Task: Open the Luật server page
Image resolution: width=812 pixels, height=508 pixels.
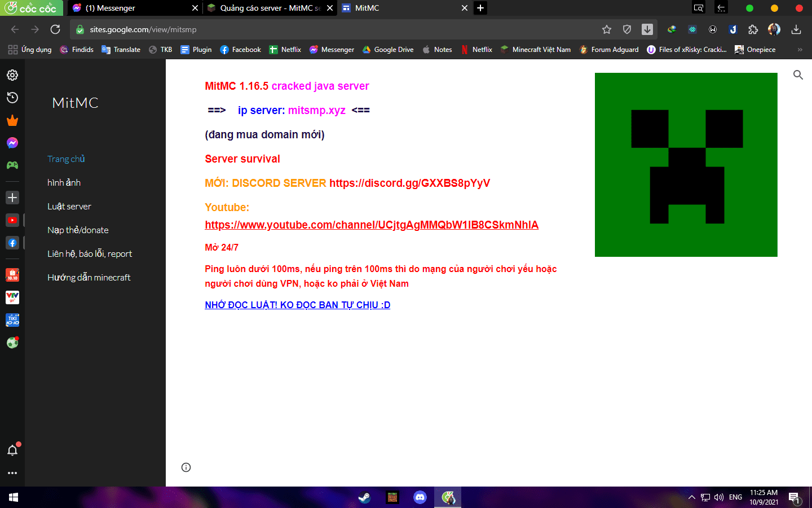Action: coord(69,207)
